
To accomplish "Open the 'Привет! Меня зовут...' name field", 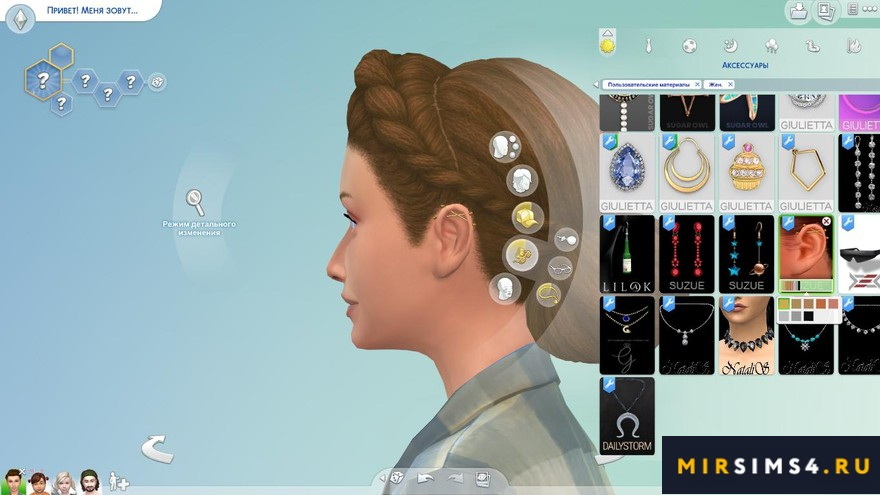I will tap(93, 10).
